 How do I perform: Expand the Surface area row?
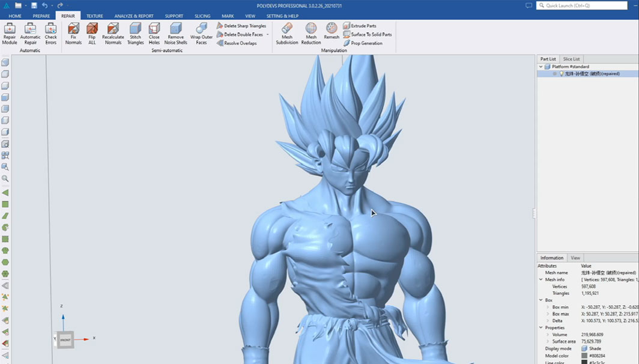548,342
